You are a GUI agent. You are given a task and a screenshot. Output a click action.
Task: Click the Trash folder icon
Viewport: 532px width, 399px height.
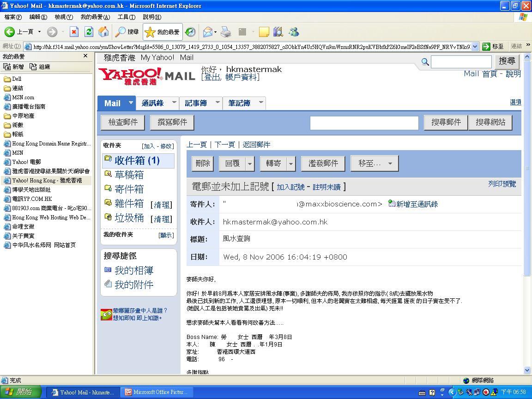tap(108, 217)
